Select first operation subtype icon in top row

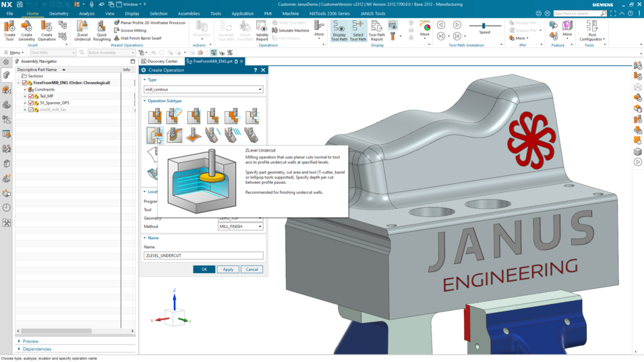155,116
